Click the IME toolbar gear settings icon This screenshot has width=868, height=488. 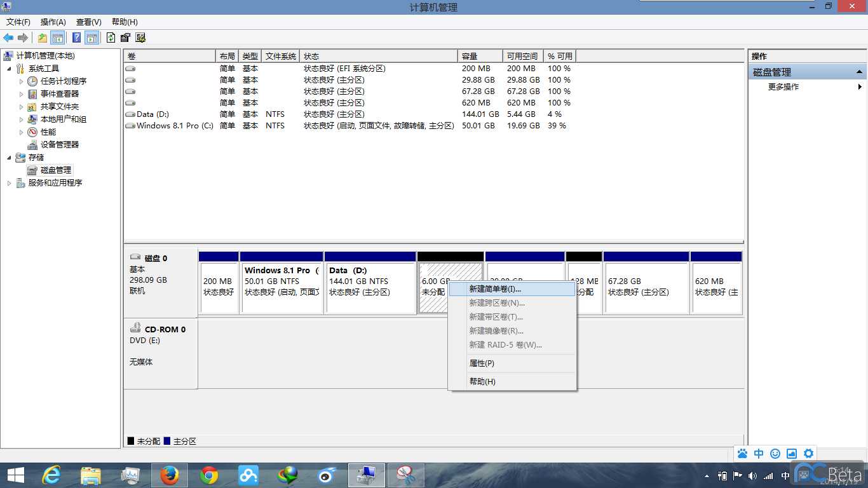(808, 454)
